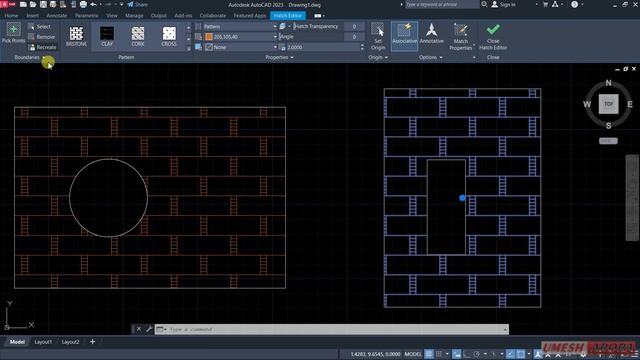Open the background color None dropdown

pos(240,47)
